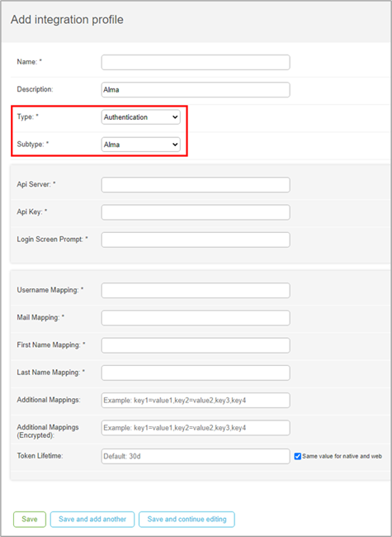Edit the Description field containing Alma
This screenshot has height=537, width=392.
point(196,90)
